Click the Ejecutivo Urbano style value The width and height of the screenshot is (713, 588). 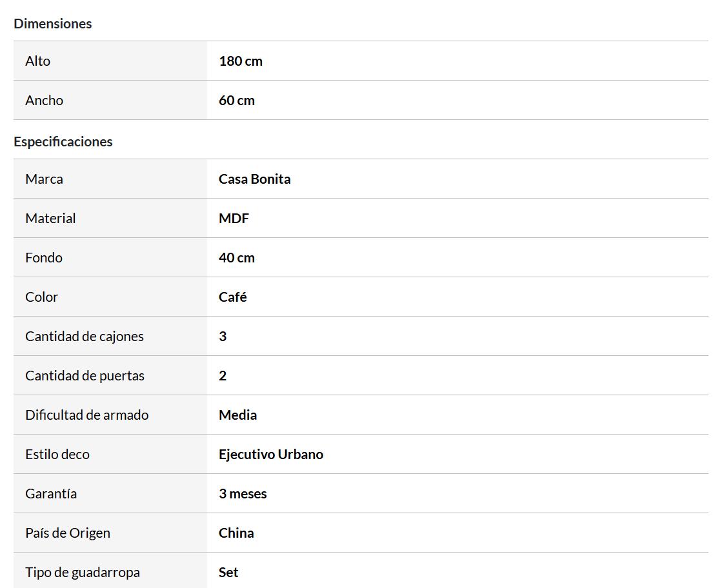(x=271, y=455)
